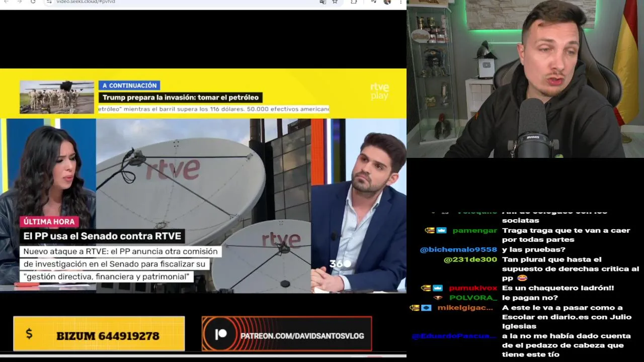Click username pumukivox in chat
This screenshot has width=644, height=362.
coord(473,288)
